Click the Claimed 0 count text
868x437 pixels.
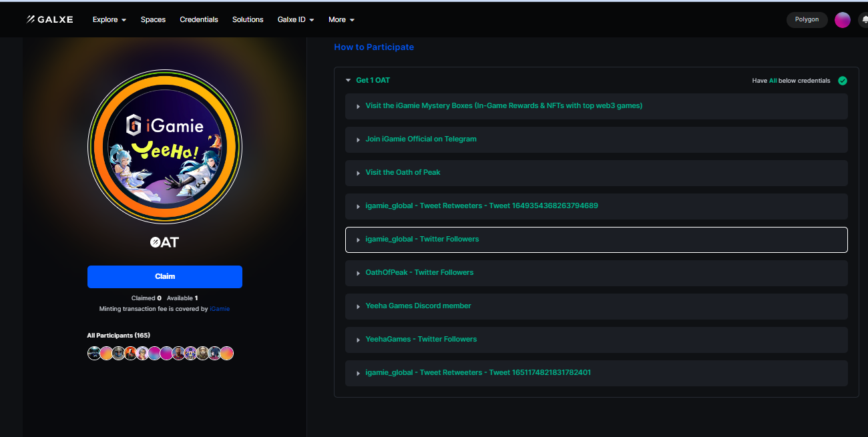147,298
